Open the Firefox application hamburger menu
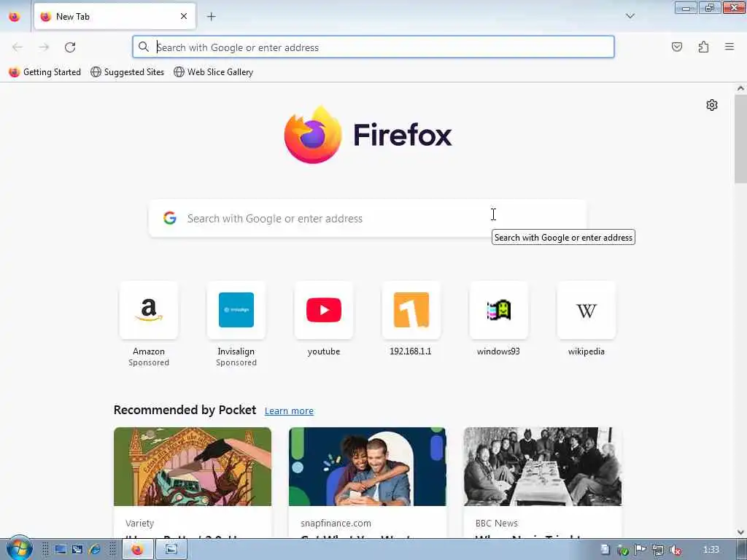Viewport: 747px width, 560px height. [729, 47]
